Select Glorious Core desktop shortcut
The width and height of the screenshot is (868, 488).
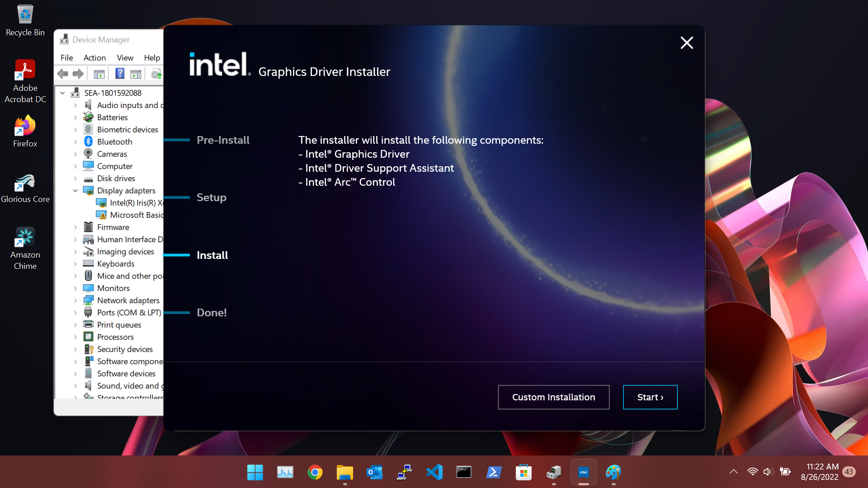[x=25, y=188]
